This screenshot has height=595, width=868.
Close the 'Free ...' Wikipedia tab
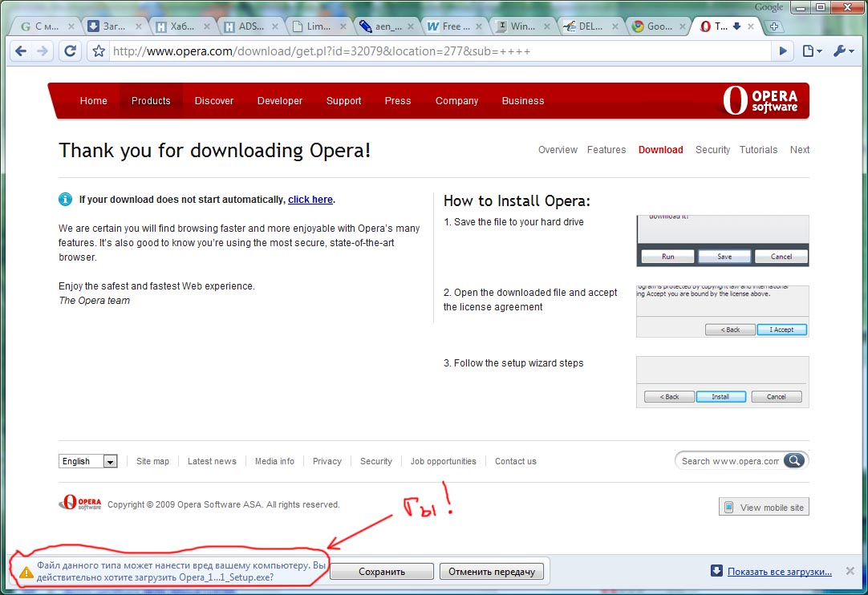[479, 26]
